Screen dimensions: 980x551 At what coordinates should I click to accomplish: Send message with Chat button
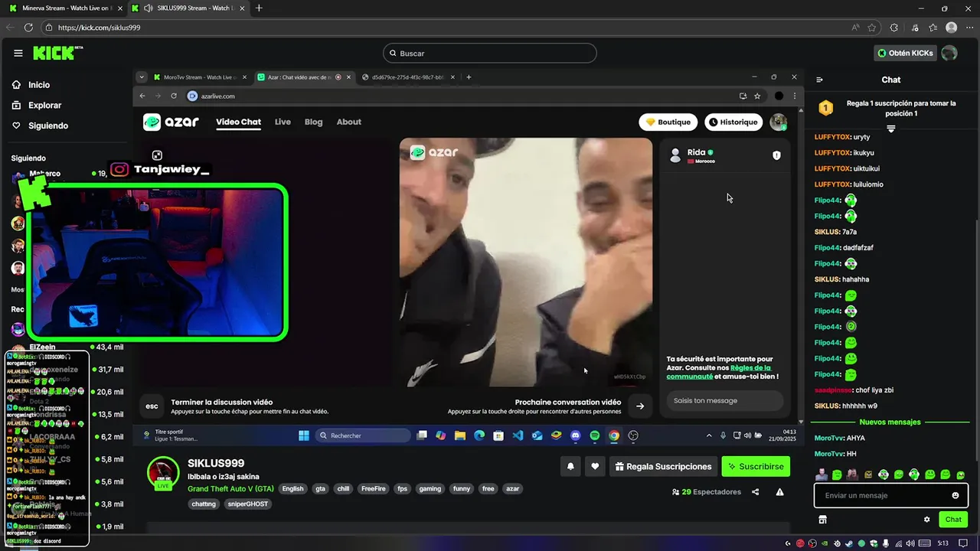[953, 519]
